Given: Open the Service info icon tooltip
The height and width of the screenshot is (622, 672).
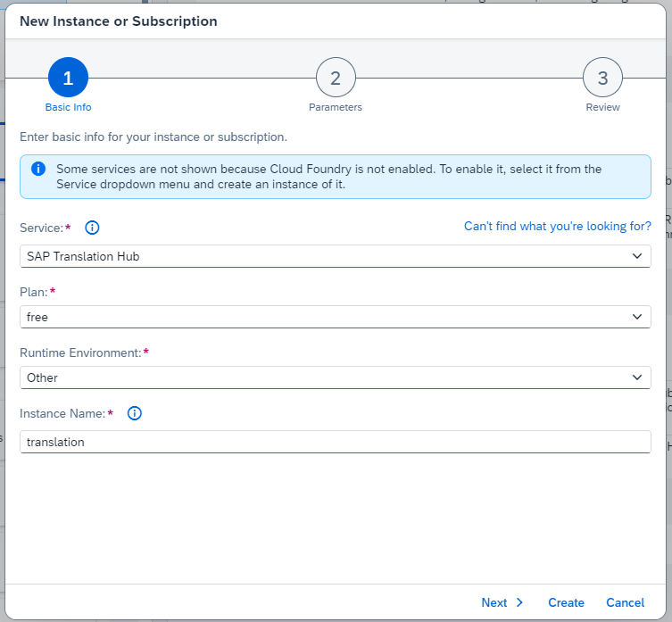Looking at the screenshot, I should pyautogui.click(x=92, y=228).
